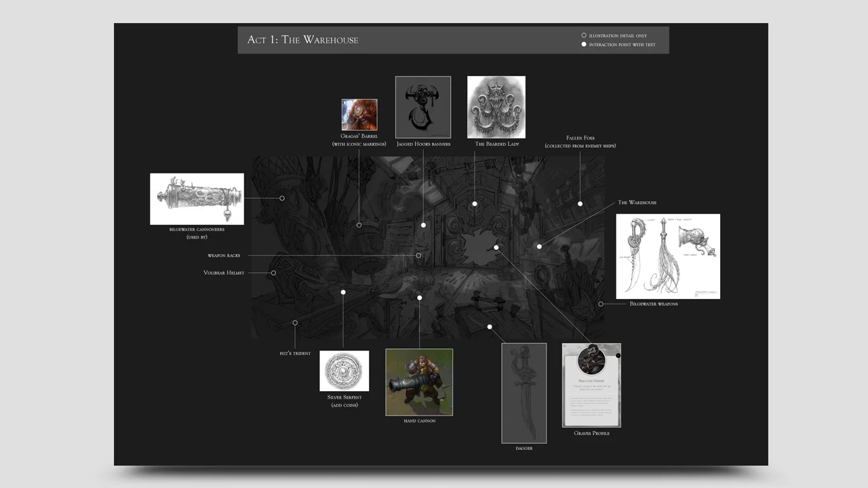Click the hollow circle in the legend
The height and width of the screenshot is (488, 868).
(584, 35)
